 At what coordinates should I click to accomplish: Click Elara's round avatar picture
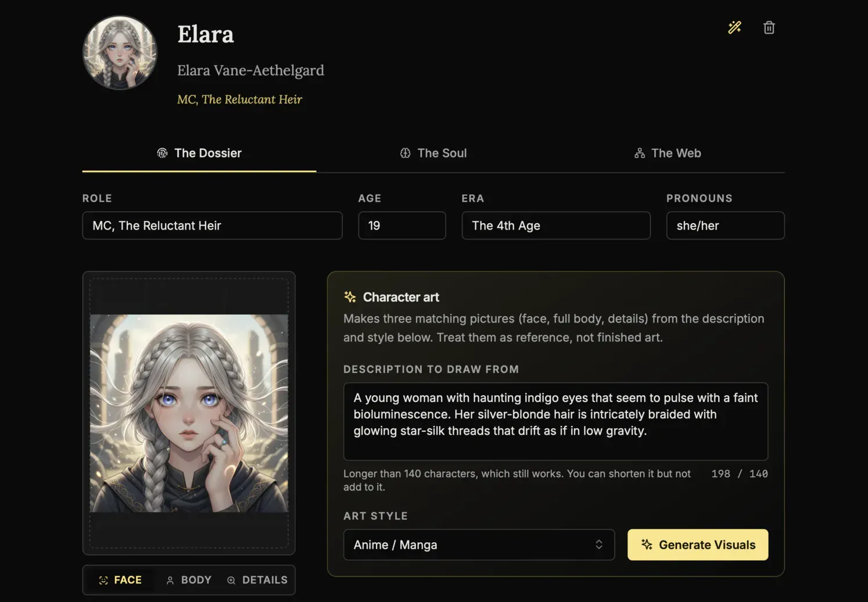(120, 53)
